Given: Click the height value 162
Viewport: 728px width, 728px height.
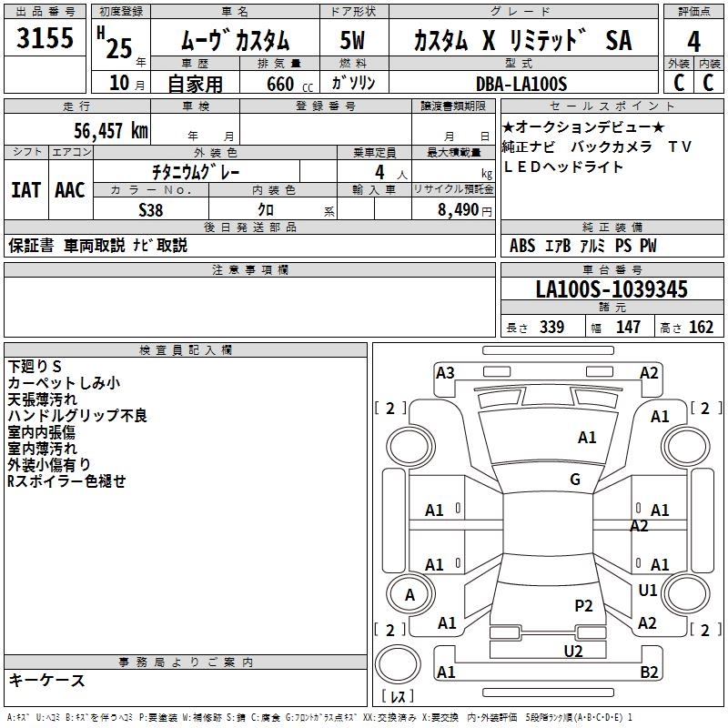Looking at the screenshot, I should pyautogui.click(x=701, y=327).
